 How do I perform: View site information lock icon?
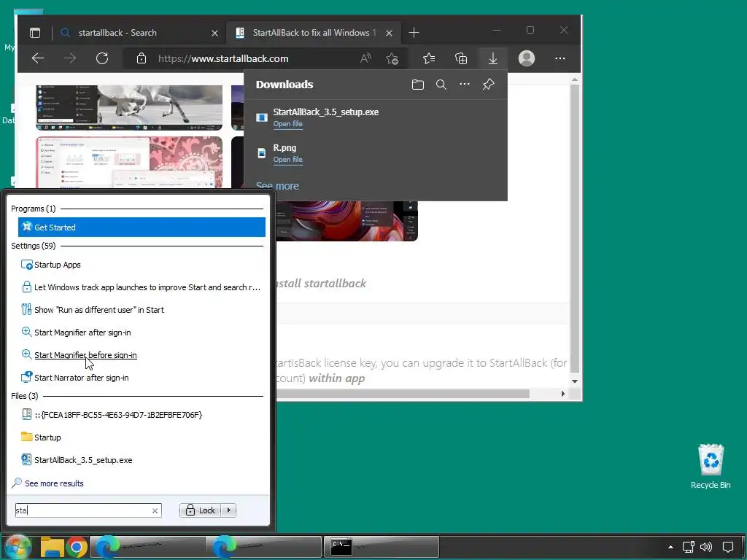click(142, 58)
